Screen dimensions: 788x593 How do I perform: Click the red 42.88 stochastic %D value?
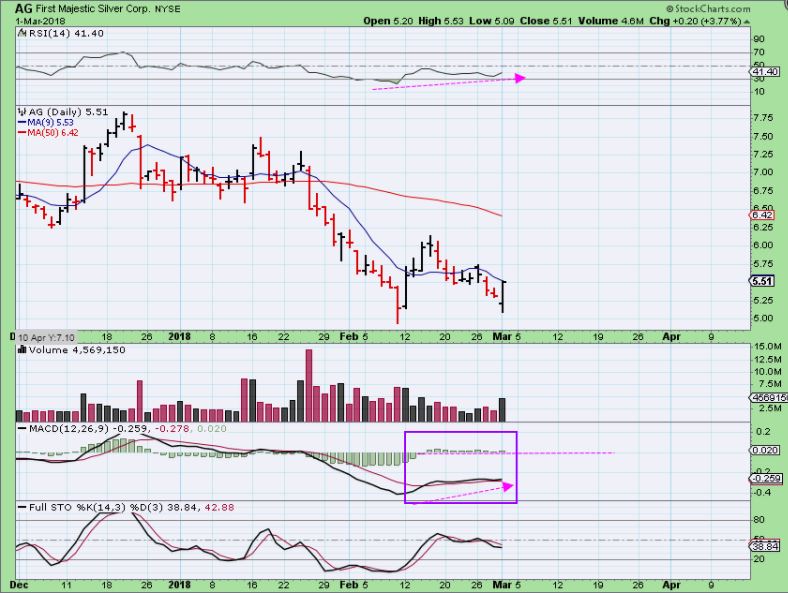tap(218, 508)
